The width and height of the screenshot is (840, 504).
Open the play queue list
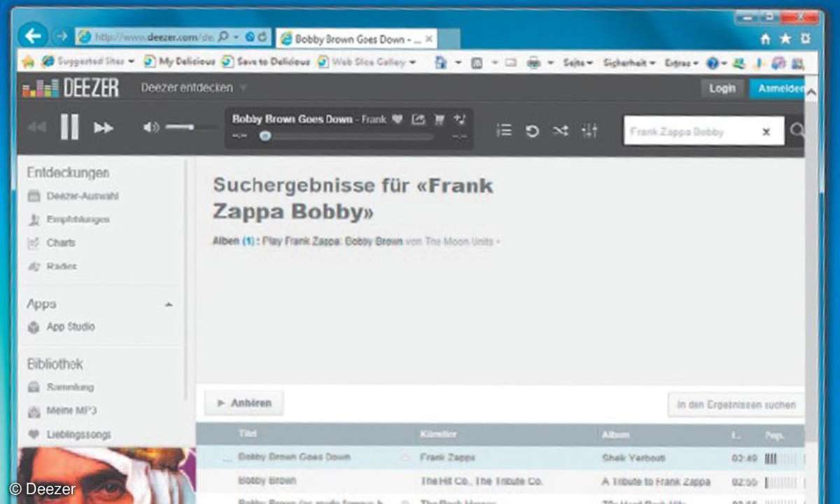point(504,130)
